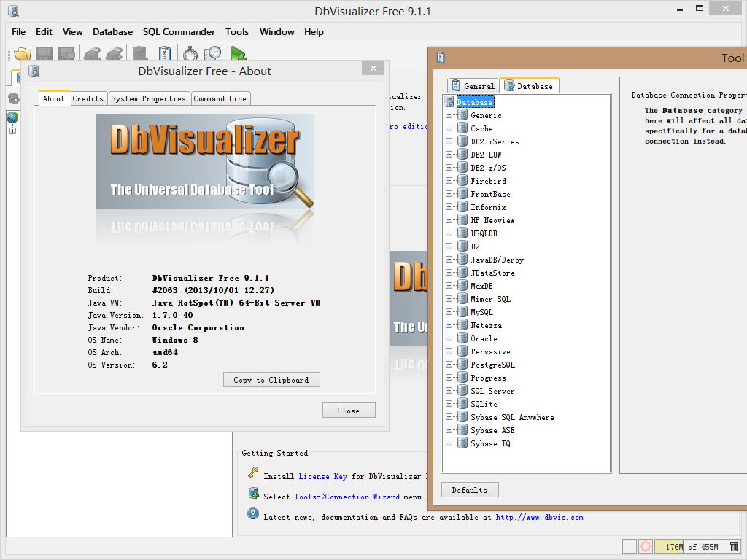Expand the H2 tree node
Viewport: 747px width, 560px height.
point(449,246)
